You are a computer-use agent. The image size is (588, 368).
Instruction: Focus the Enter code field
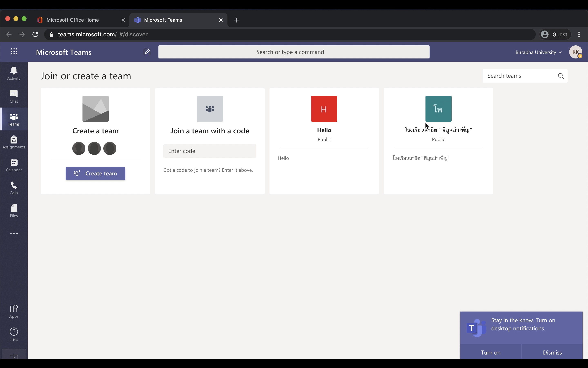point(210,151)
